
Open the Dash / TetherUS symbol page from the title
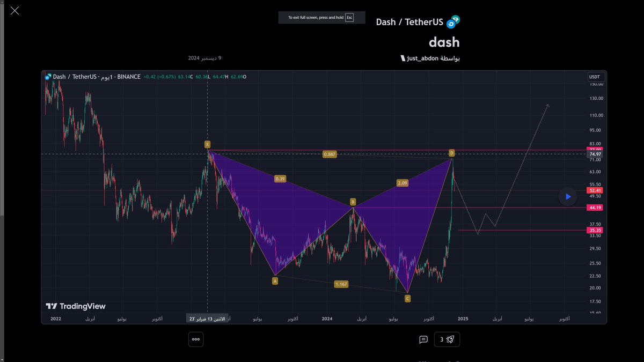point(409,22)
